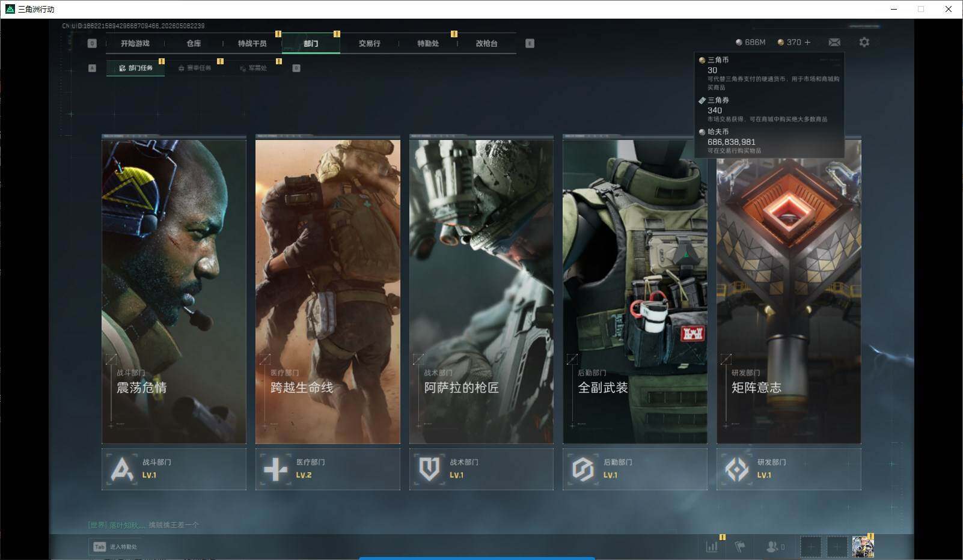963x560 pixels.
Task: Click the 686,838,981 哈夫币 balance
Action: [x=732, y=142]
